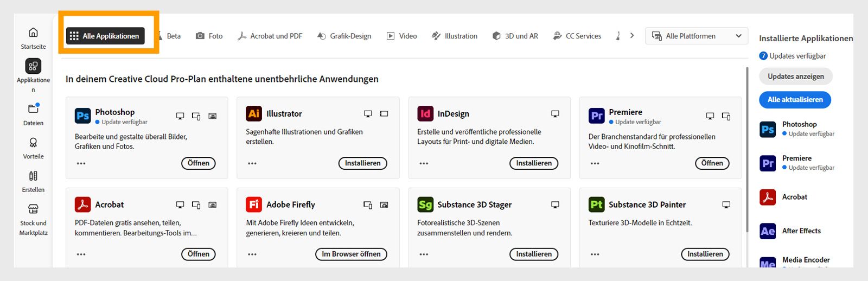Open Applikationen in sidebar
This screenshot has width=868, height=281.
pos(33,75)
